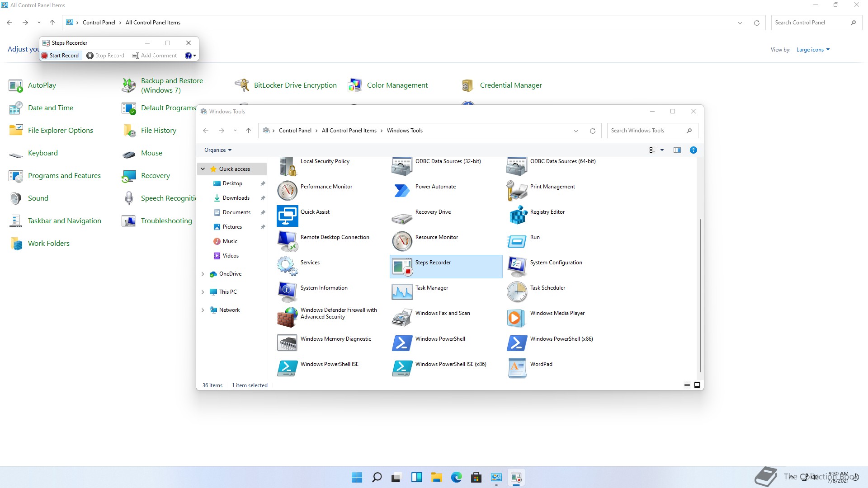The width and height of the screenshot is (868, 488).
Task: Select Downloads in navigation pane
Action: click(x=236, y=198)
